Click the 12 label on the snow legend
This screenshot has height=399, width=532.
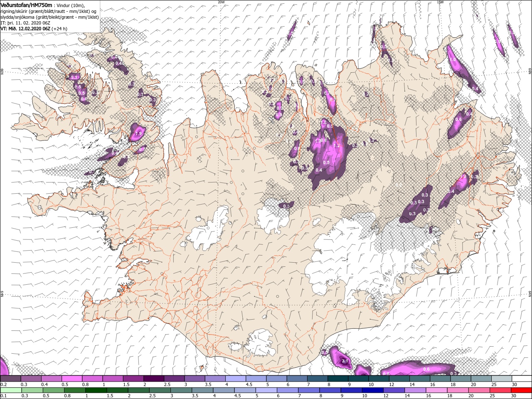[391, 384]
